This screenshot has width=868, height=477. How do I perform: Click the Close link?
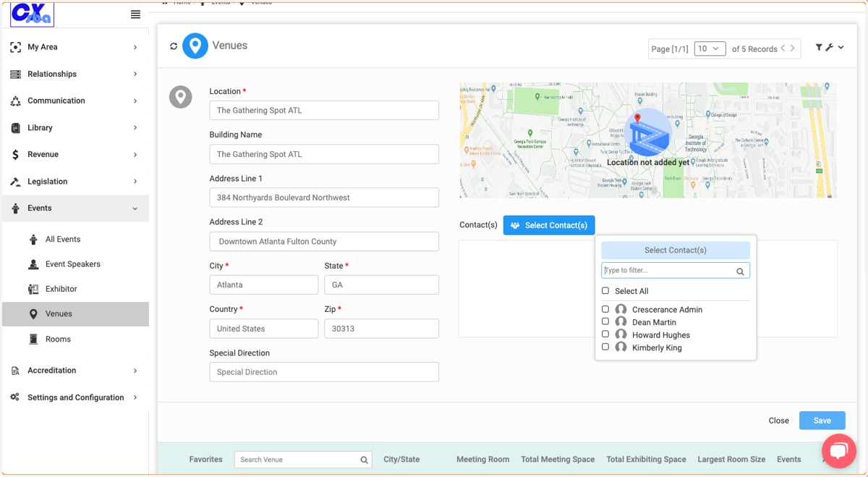(779, 421)
